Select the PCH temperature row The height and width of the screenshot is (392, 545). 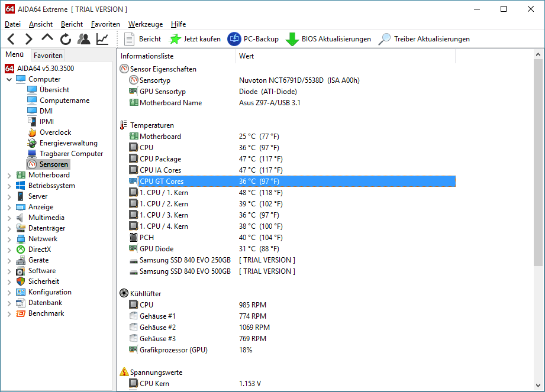click(x=292, y=238)
